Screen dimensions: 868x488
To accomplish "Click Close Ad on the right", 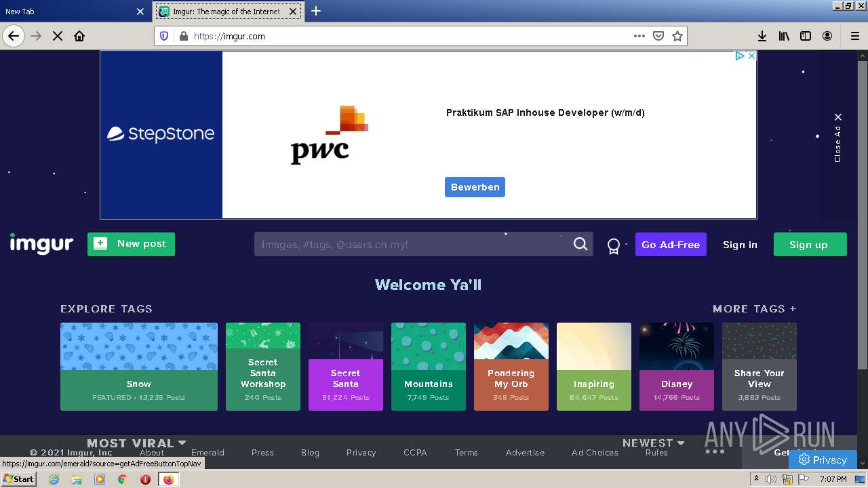I will 837,138.
